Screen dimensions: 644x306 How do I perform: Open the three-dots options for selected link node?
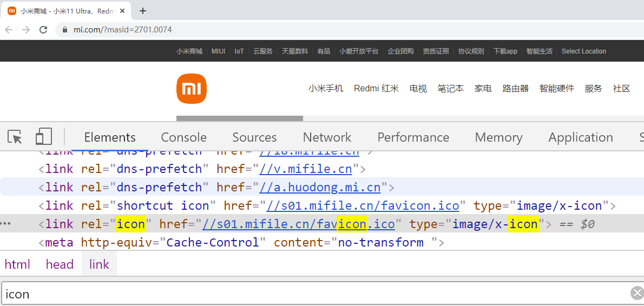6,224
